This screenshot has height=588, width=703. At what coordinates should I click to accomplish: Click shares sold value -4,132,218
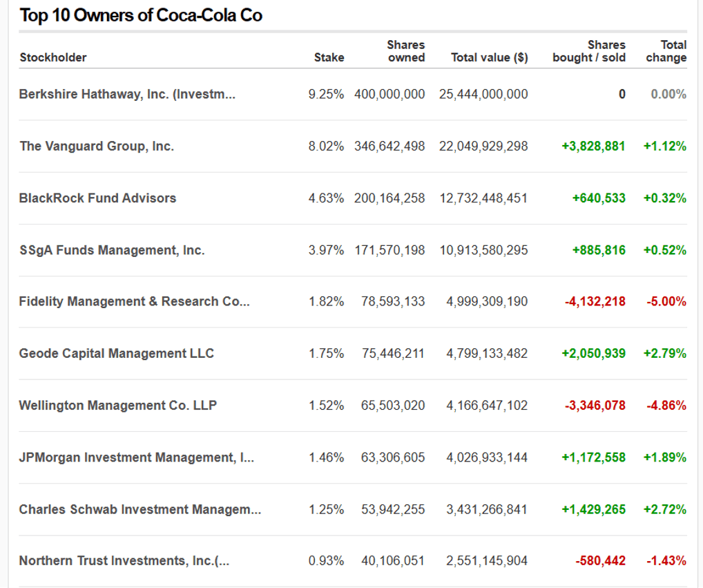(x=595, y=301)
